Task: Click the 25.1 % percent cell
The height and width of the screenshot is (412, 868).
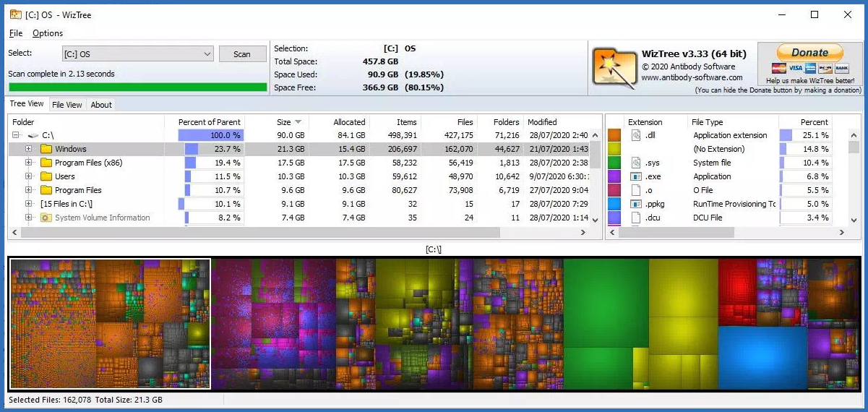Action: 814,135
